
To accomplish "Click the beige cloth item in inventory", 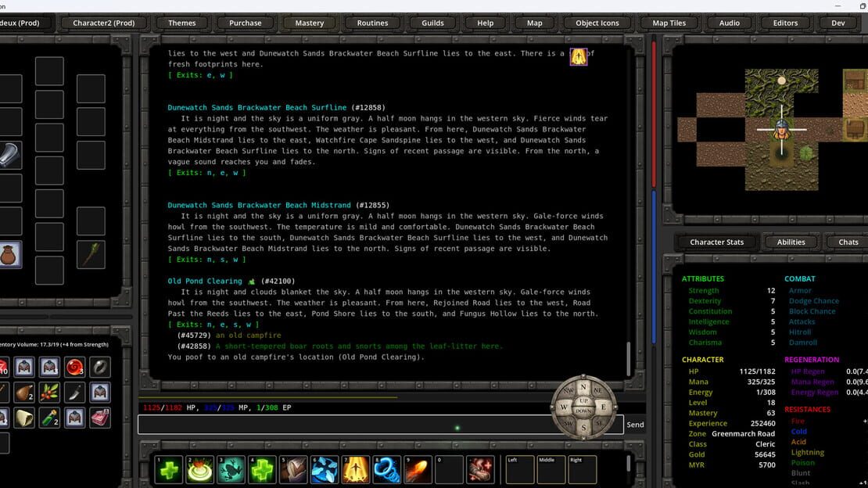I will pyautogui.click(x=23, y=418).
